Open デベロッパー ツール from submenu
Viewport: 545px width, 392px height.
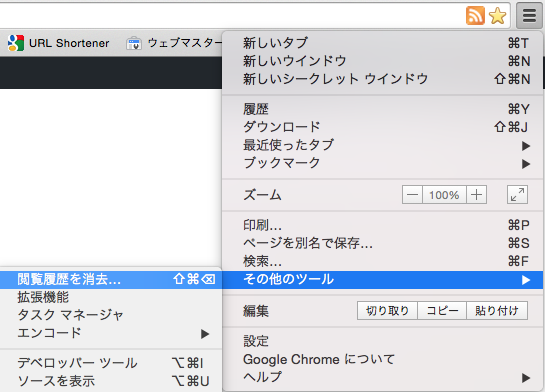111,363
